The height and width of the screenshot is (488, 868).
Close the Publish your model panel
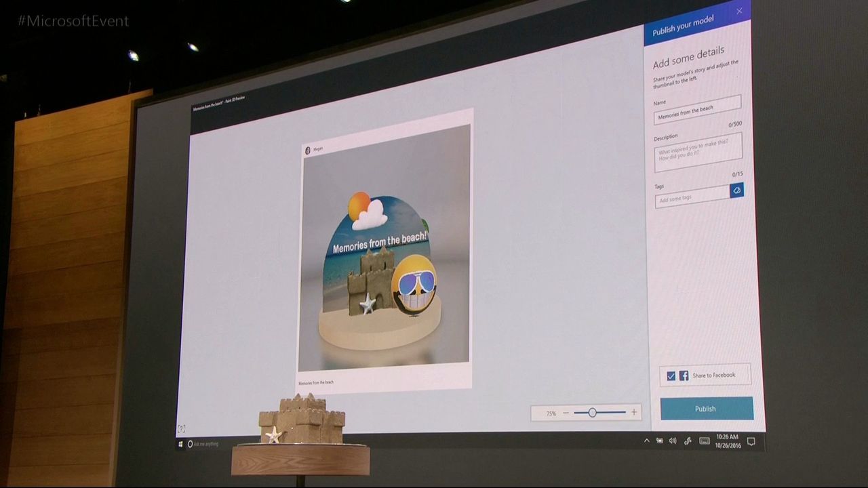[x=739, y=11]
